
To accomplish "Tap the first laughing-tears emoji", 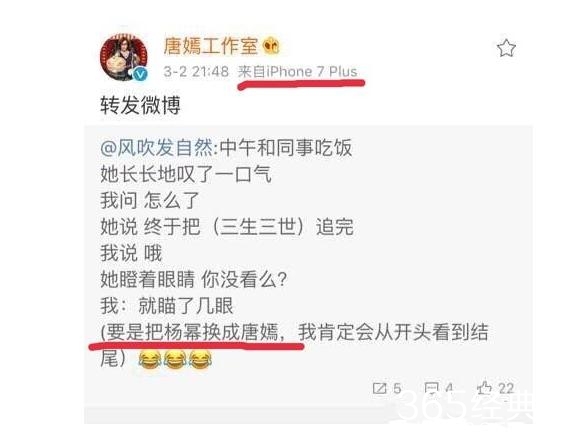I will pyautogui.click(x=150, y=360).
